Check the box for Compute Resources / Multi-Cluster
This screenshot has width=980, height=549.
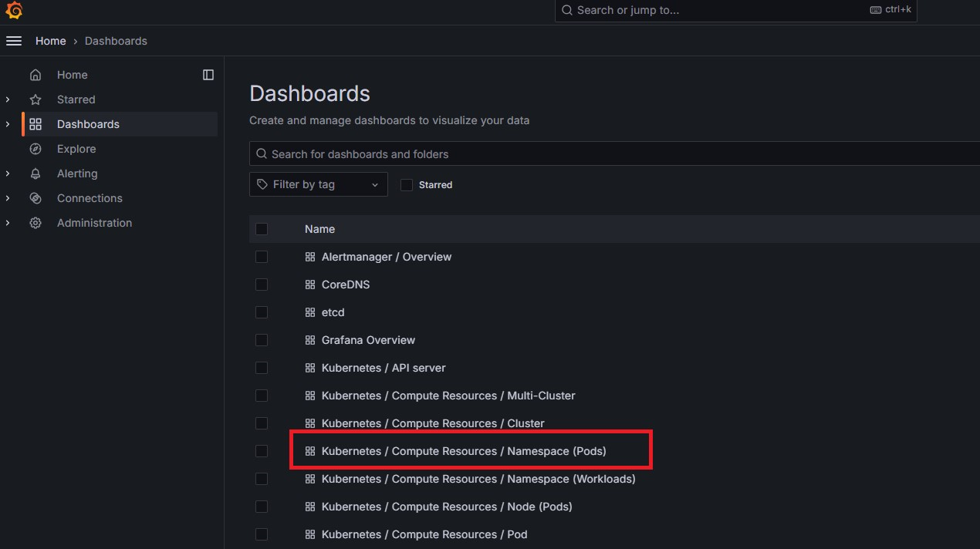262,396
